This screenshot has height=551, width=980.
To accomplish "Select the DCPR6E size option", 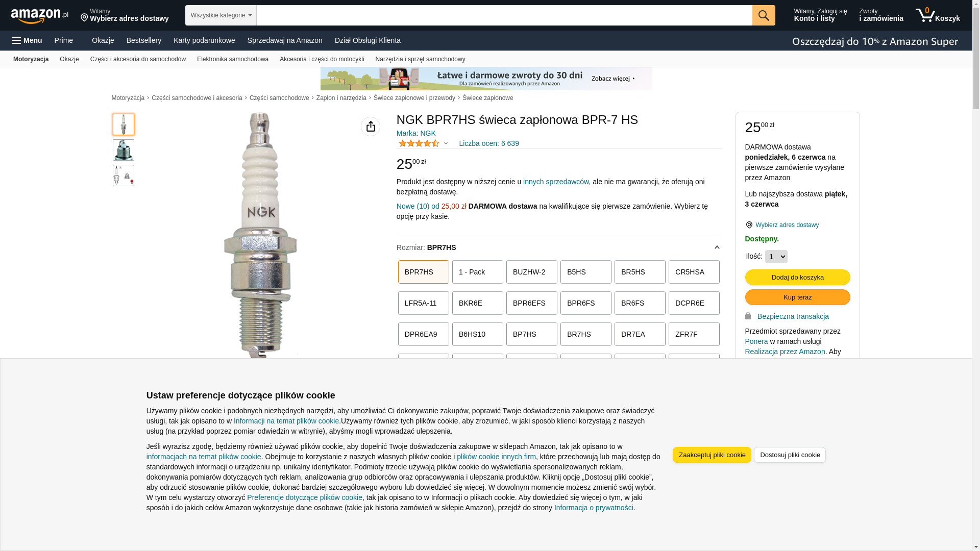I will (x=694, y=303).
